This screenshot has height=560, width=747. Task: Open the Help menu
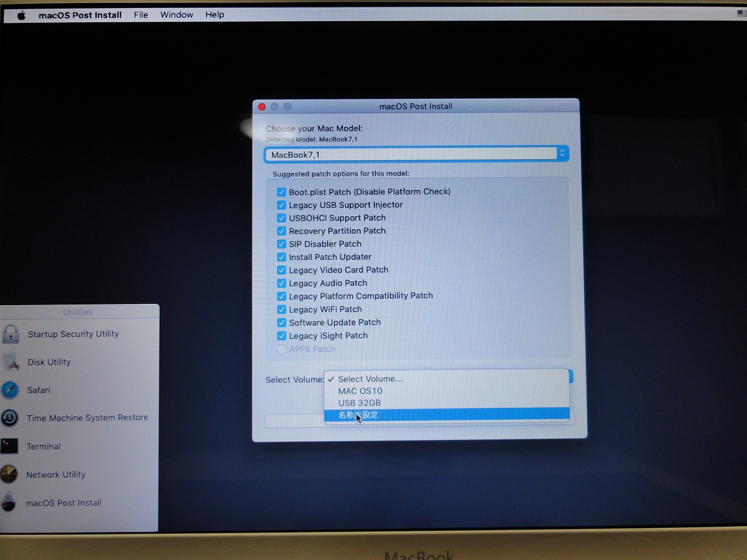(215, 15)
